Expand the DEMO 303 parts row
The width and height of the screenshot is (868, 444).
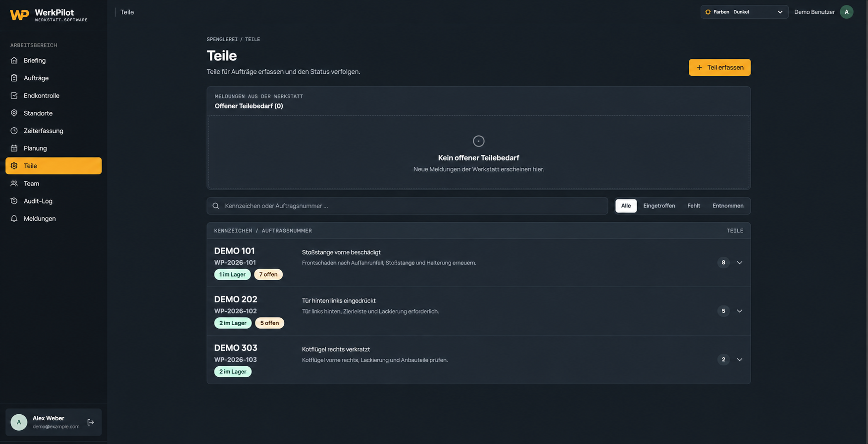(x=739, y=360)
